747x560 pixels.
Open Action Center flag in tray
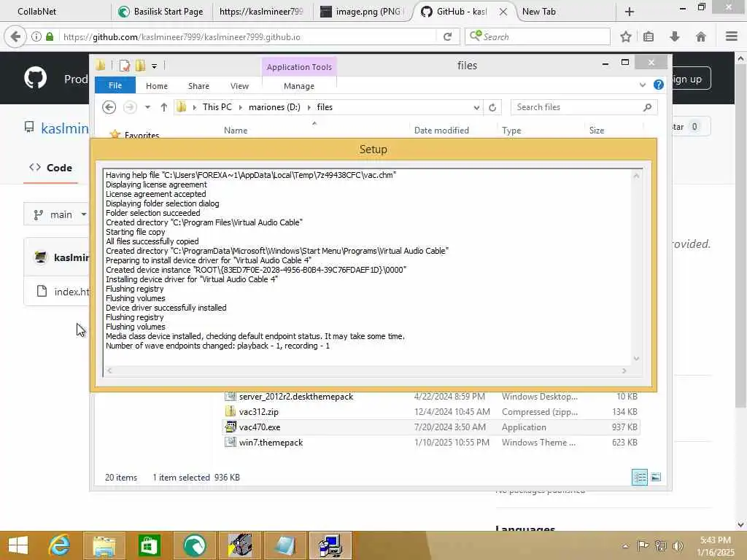pos(643,545)
